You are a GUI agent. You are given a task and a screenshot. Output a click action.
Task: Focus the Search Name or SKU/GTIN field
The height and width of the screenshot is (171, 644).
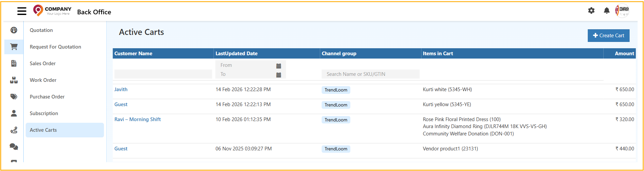370,74
